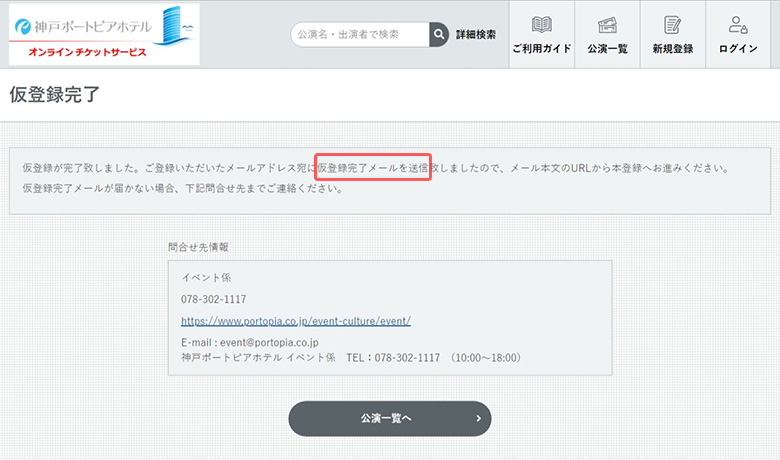The height and width of the screenshot is (460, 780).
Task: Click the 仮登録が完了致しました message line
Action: click(x=376, y=168)
